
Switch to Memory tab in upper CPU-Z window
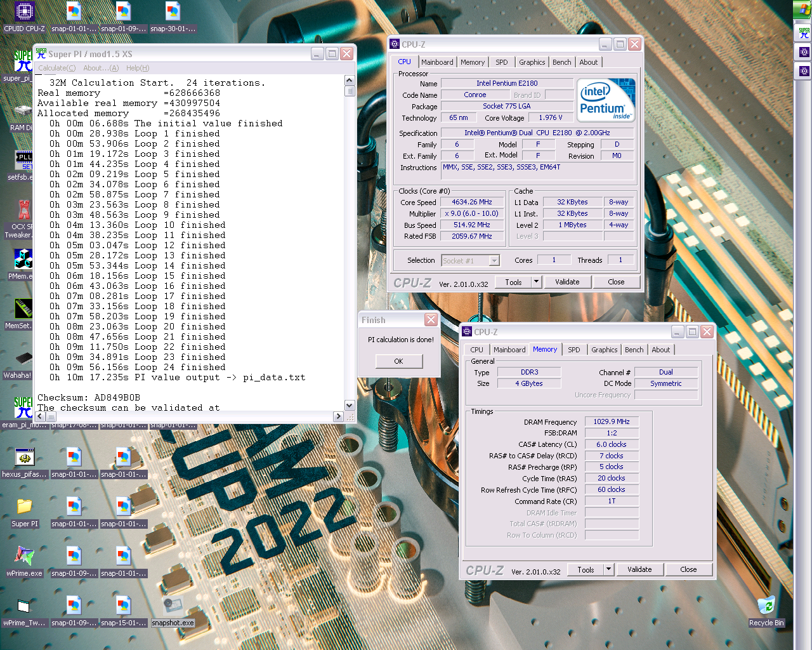point(473,62)
